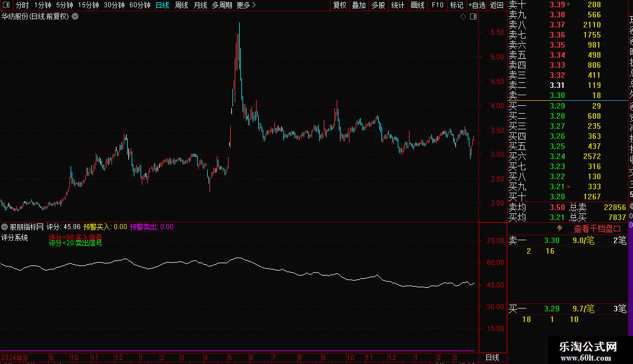Click the 总卖 22856 total
Image resolution: width=633 pixels, height=364 pixels.
[x=615, y=207]
